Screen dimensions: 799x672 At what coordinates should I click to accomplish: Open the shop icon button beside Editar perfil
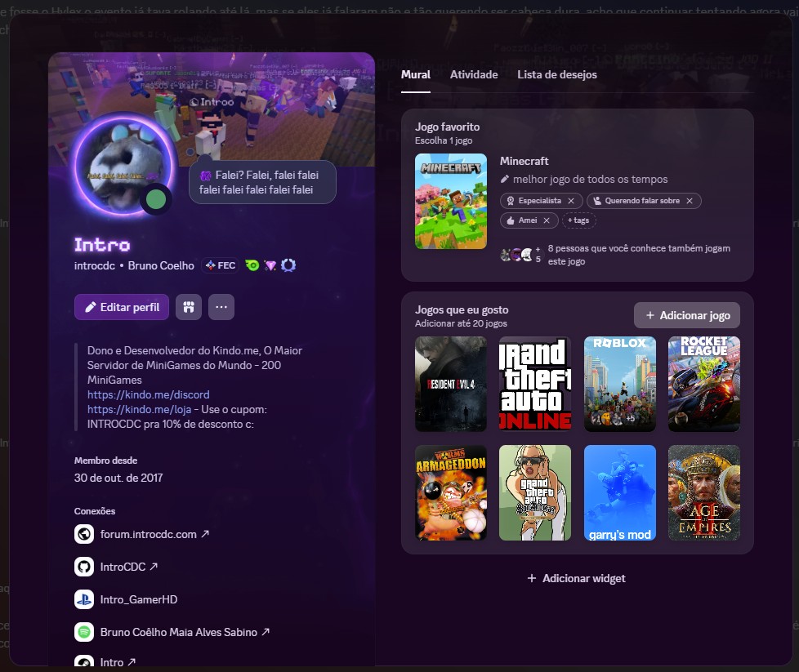coord(188,307)
